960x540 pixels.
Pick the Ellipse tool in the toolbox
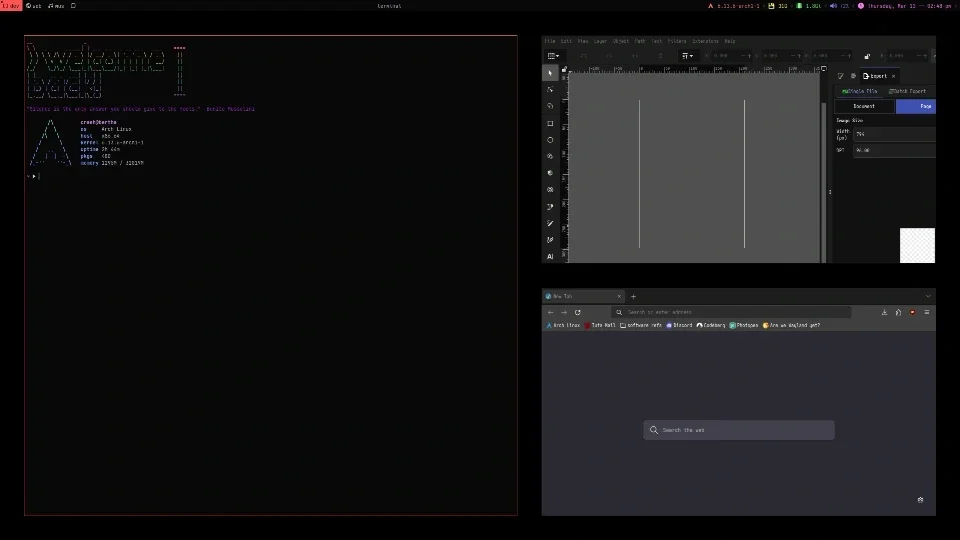coord(550,140)
